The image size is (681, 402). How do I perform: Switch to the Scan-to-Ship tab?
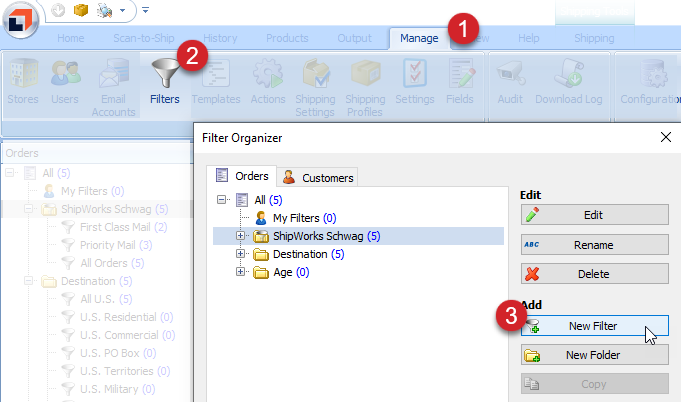click(x=144, y=38)
